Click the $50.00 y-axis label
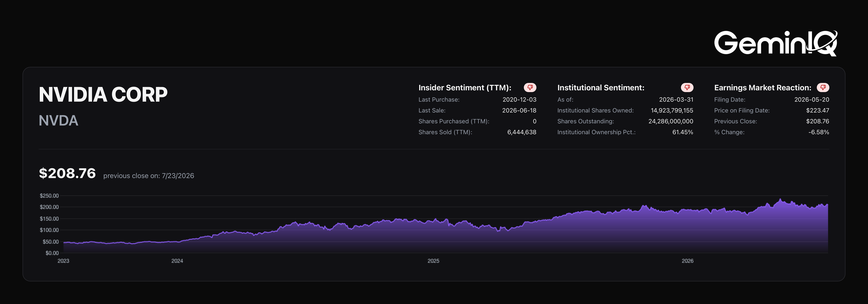This screenshot has width=868, height=304. pyautogui.click(x=50, y=242)
